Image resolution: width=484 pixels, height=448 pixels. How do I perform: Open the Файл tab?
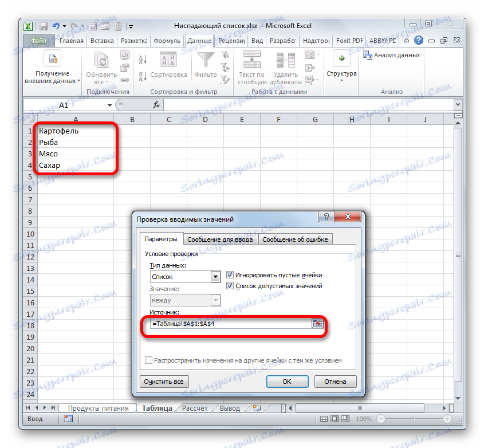(38, 41)
